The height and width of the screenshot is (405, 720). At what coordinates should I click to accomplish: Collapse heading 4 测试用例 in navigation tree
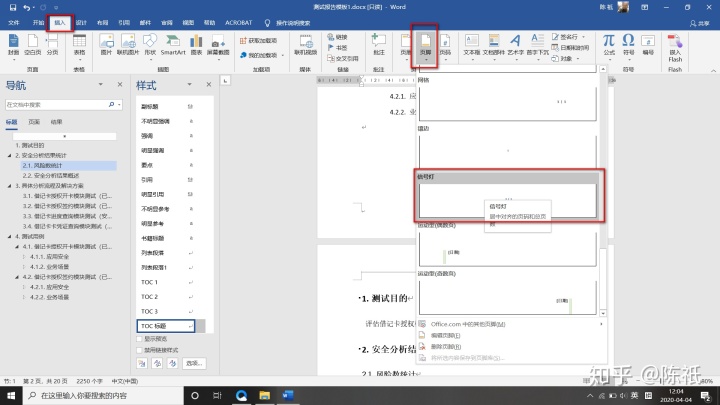click(x=9, y=236)
